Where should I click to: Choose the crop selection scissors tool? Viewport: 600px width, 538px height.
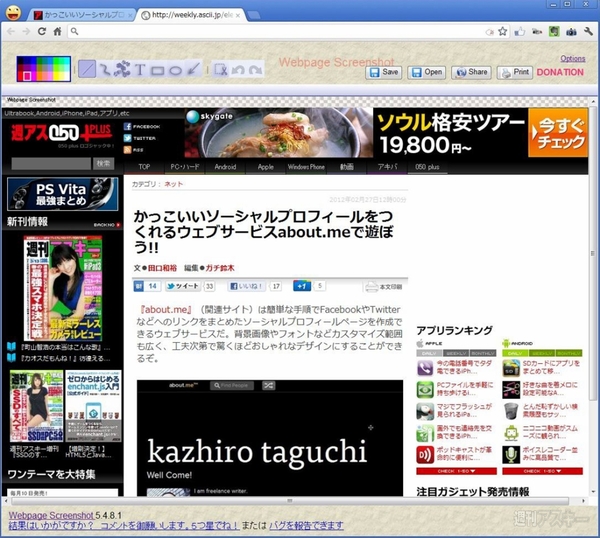[x=221, y=70]
